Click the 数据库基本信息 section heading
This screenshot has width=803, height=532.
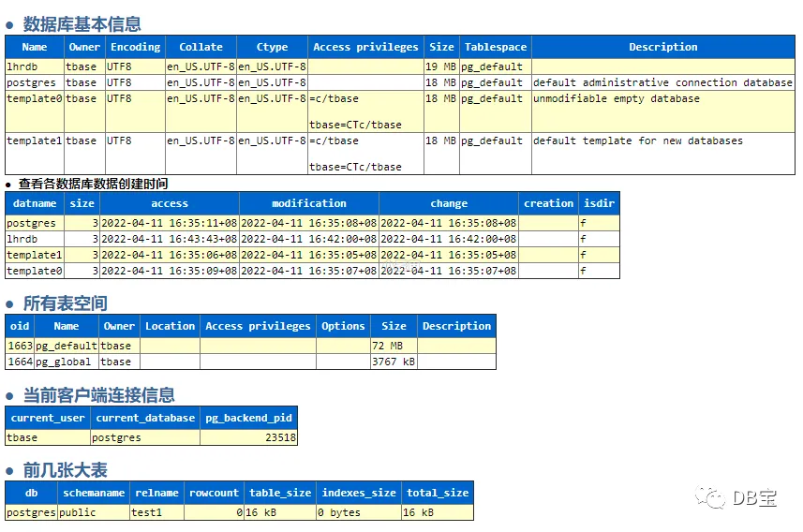[82, 24]
